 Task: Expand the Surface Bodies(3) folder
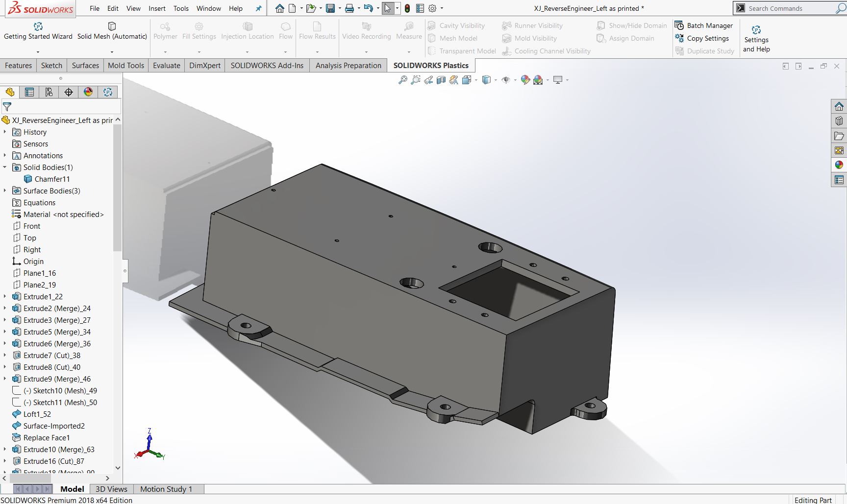(5, 191)
